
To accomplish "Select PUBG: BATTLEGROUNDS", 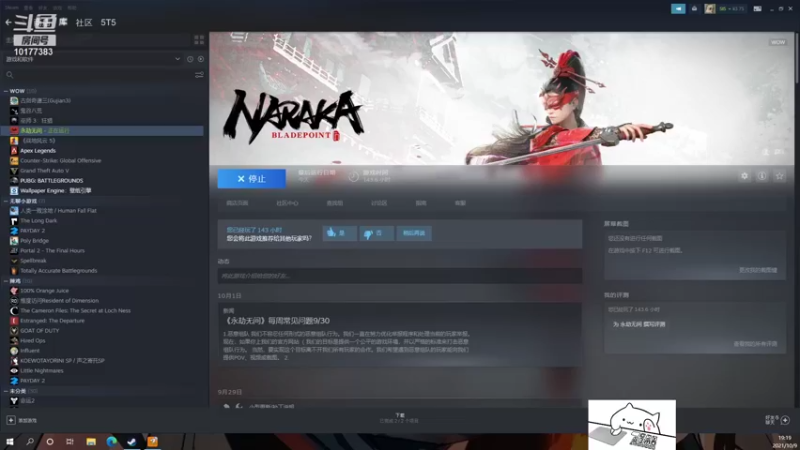I will (51, 181).
